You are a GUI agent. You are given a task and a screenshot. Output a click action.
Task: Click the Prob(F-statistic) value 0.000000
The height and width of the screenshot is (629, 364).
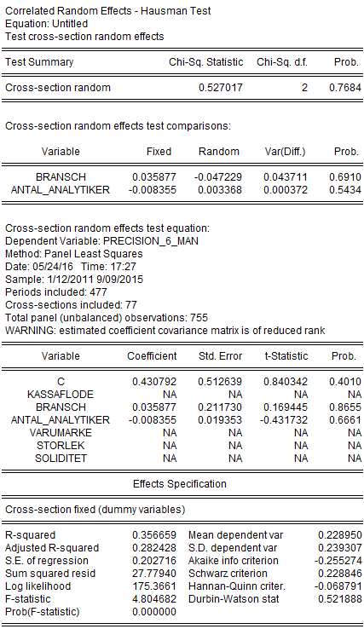154,612
